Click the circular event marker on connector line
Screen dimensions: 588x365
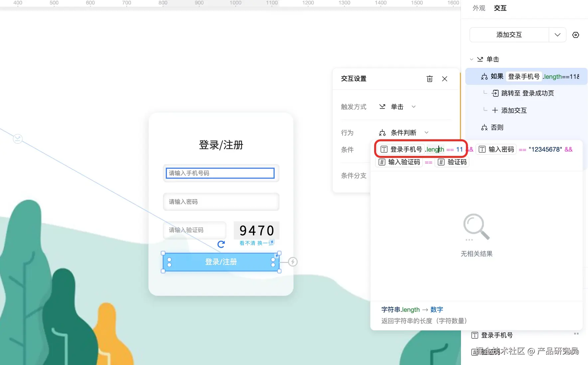click(18, 139)
